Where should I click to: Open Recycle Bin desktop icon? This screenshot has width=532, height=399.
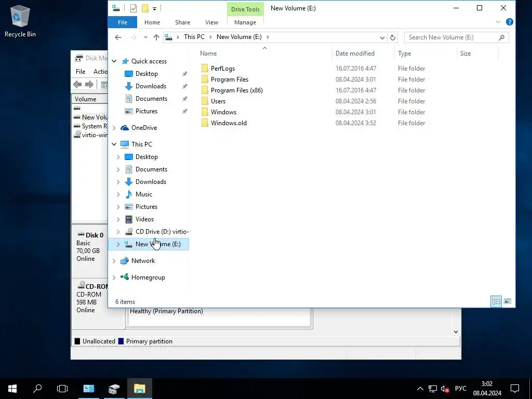20,21
